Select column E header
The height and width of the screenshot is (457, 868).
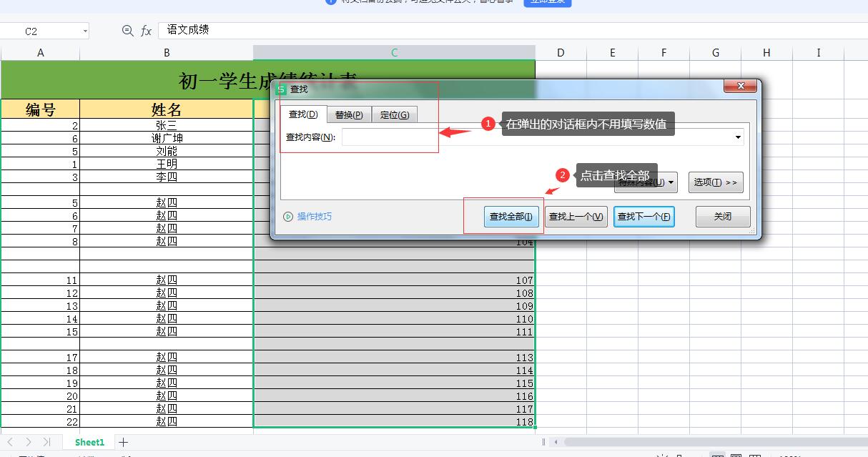pyautogui.click(x=613, y=53)
